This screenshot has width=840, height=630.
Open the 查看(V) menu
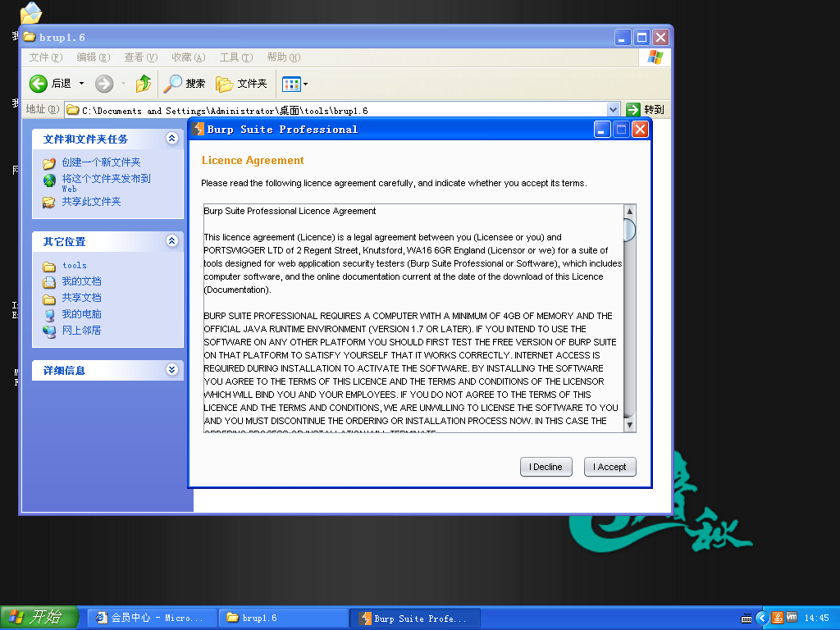[141, 57]
